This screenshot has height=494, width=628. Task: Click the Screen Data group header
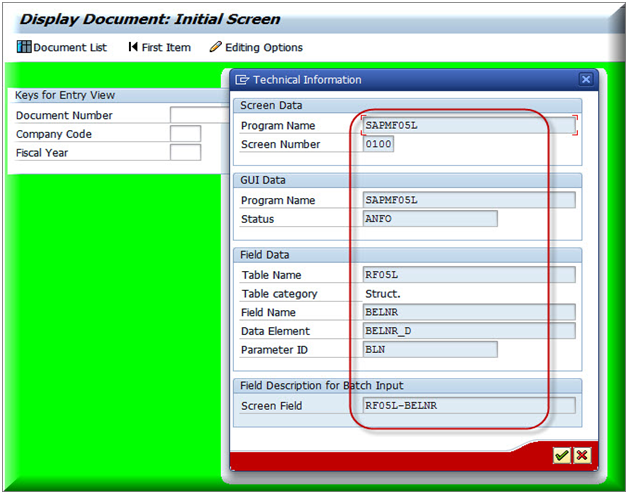coord(271,105)
